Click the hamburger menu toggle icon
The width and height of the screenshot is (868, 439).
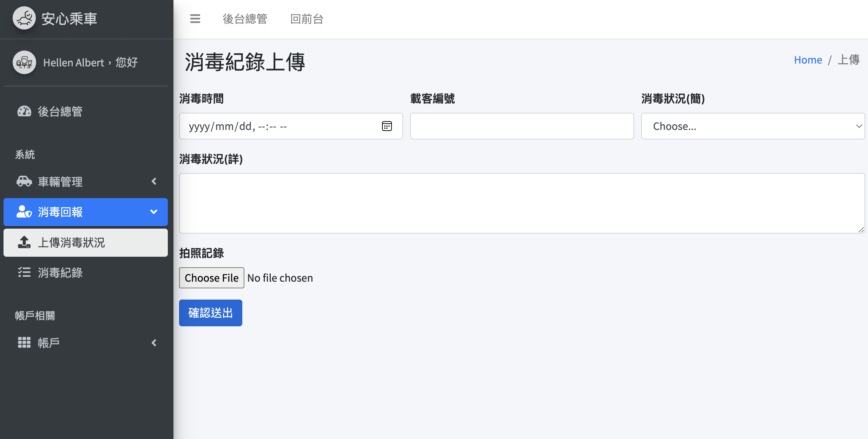195,19
